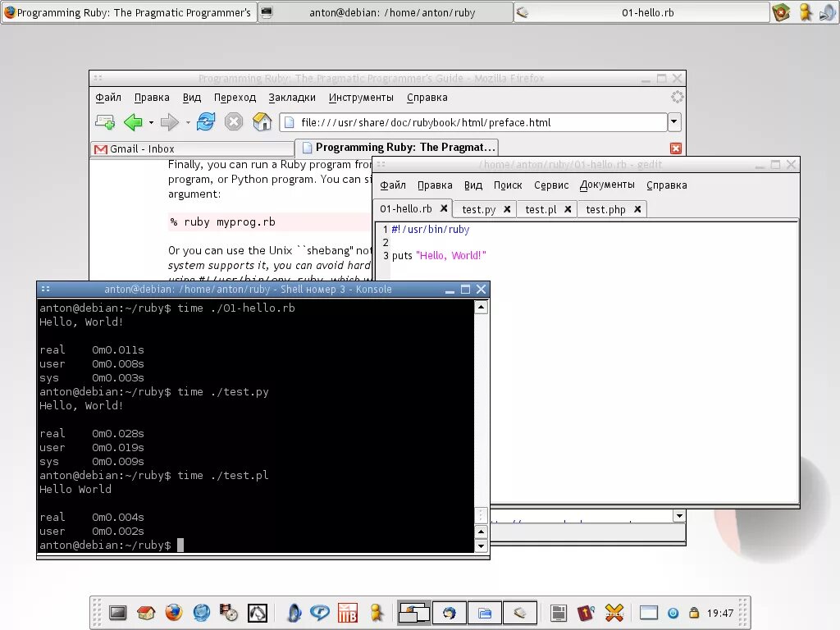Viewport: 840px width, 630px height.
Task: Open gedit Файл menu
Action: coord(393,185)
